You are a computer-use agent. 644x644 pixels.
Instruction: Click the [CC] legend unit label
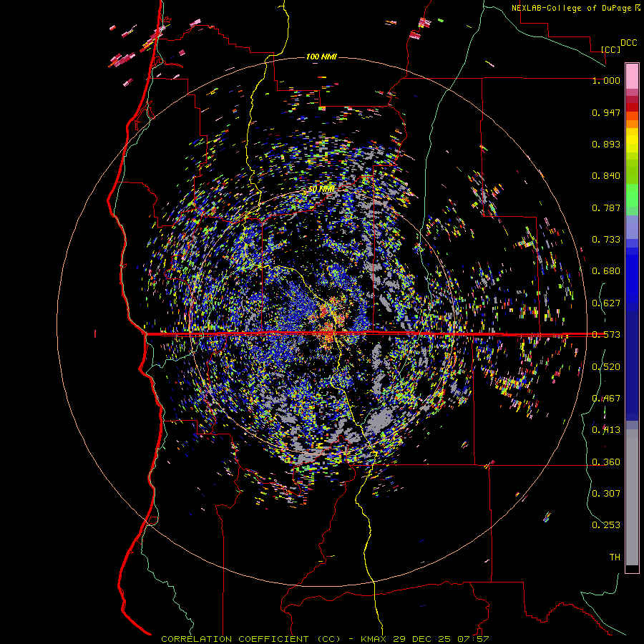pyautogui.click(x=611, y=49)
